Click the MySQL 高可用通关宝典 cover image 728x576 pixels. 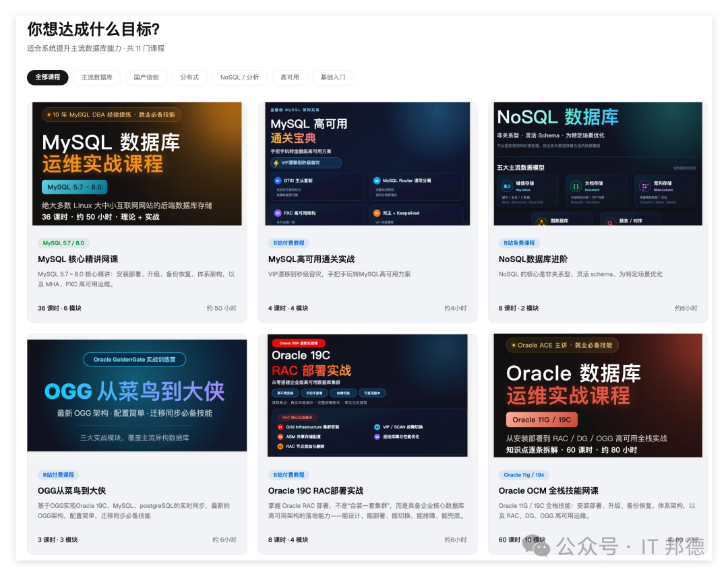point(367,164)
